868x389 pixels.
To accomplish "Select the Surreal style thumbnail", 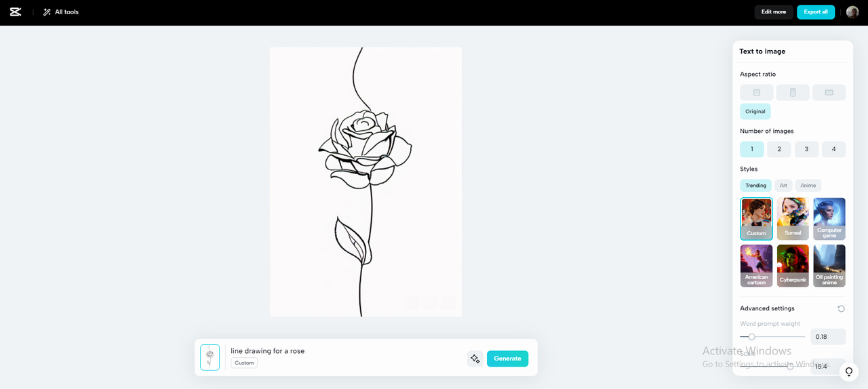I will (793, 219).
